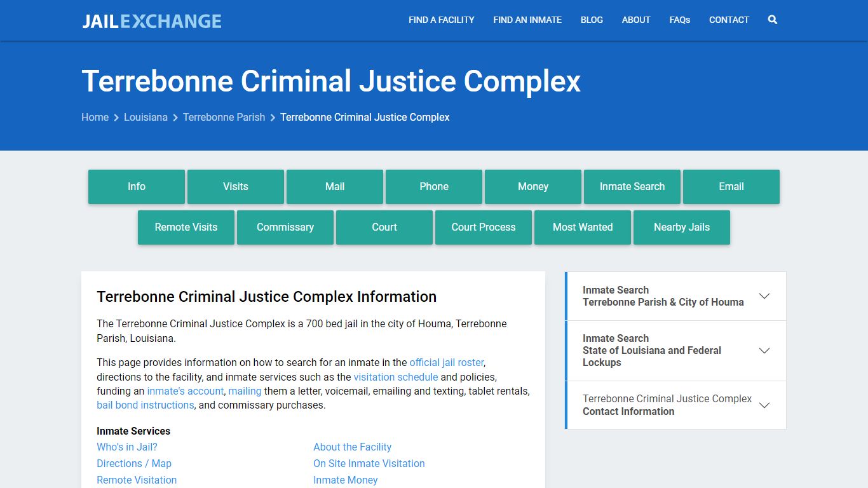Open the Most Wanted button
The image size is (868, 488).
(x=583, y=227)
